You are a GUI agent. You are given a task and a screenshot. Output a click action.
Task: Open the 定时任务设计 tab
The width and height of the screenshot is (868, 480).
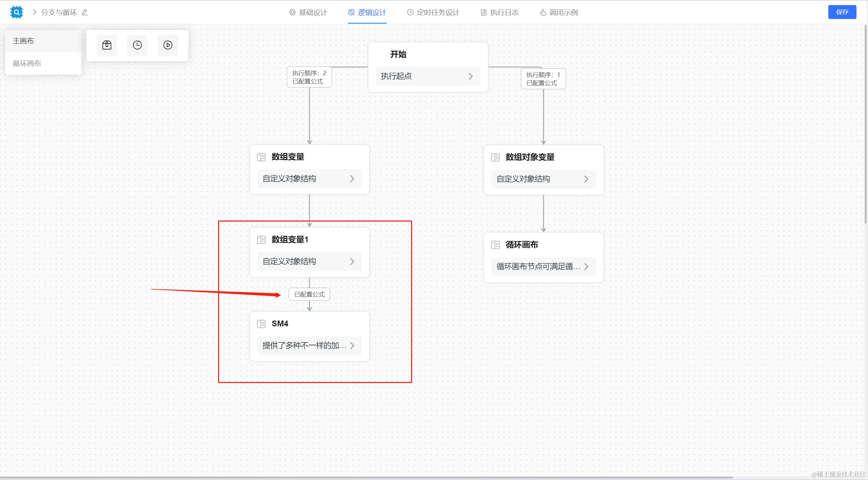tap(433, 13)
